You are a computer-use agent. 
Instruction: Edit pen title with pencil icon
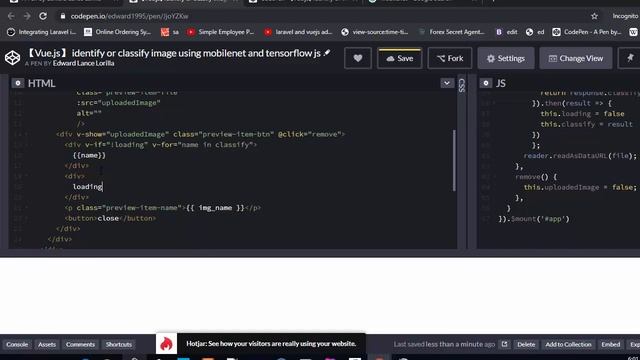tap(327, 53)
